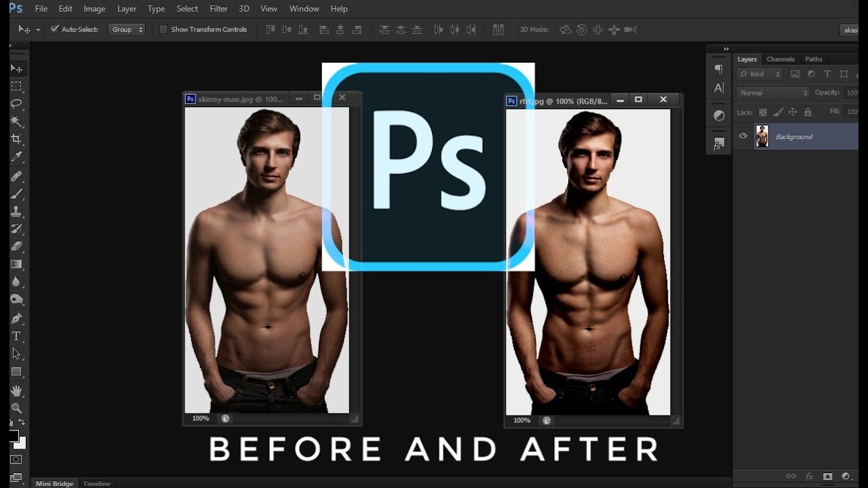Click the 3D Rotate mode icon
This screenshot has height=488, width=868.
[x=565, y=29]
